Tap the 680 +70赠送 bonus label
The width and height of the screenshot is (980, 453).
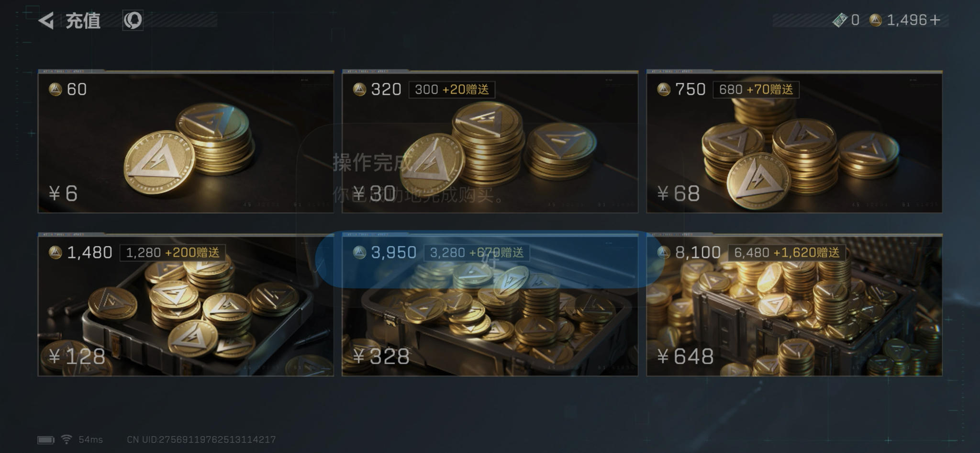point(756,90)
